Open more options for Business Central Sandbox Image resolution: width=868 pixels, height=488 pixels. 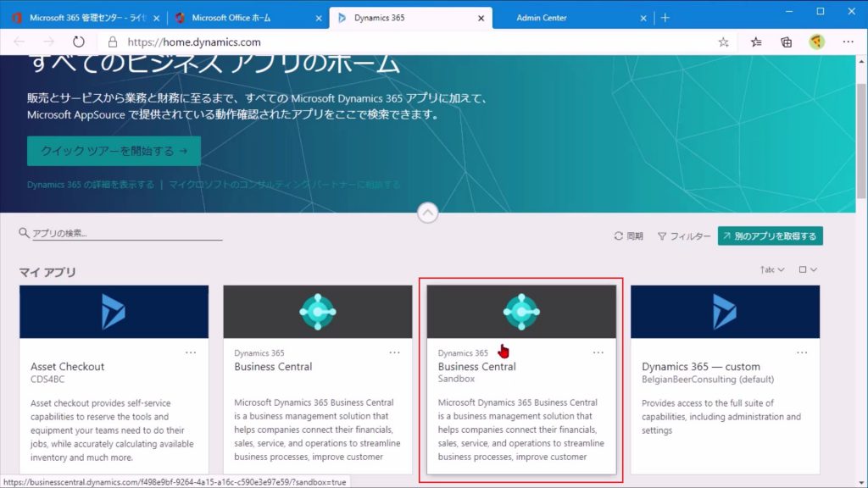pos(598,352)
